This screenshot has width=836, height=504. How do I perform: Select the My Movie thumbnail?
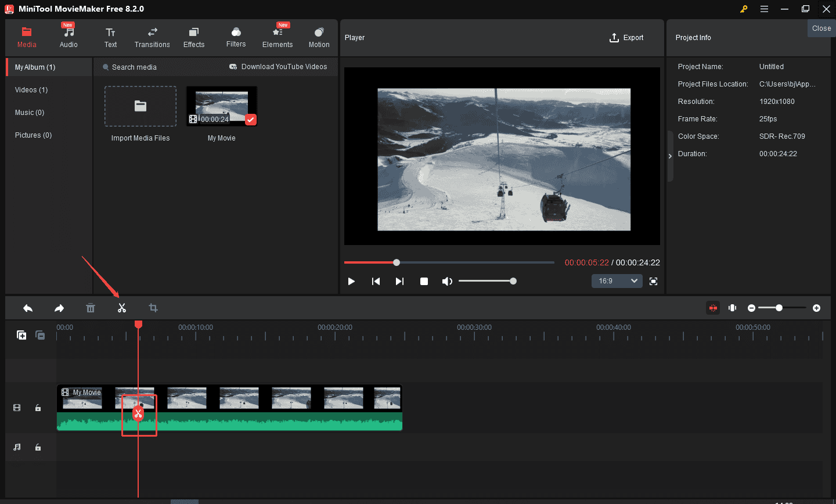point(222,106)
